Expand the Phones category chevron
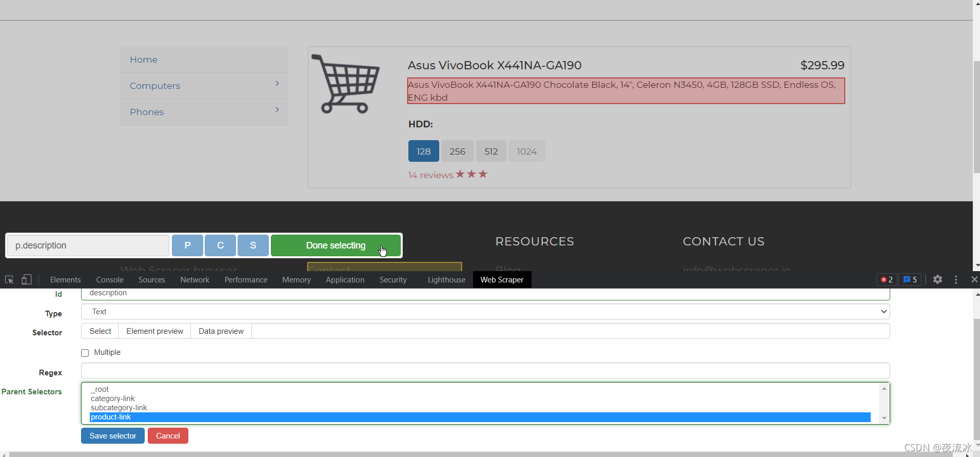Viewport: 980px width, 457px height. click(277, 109)
